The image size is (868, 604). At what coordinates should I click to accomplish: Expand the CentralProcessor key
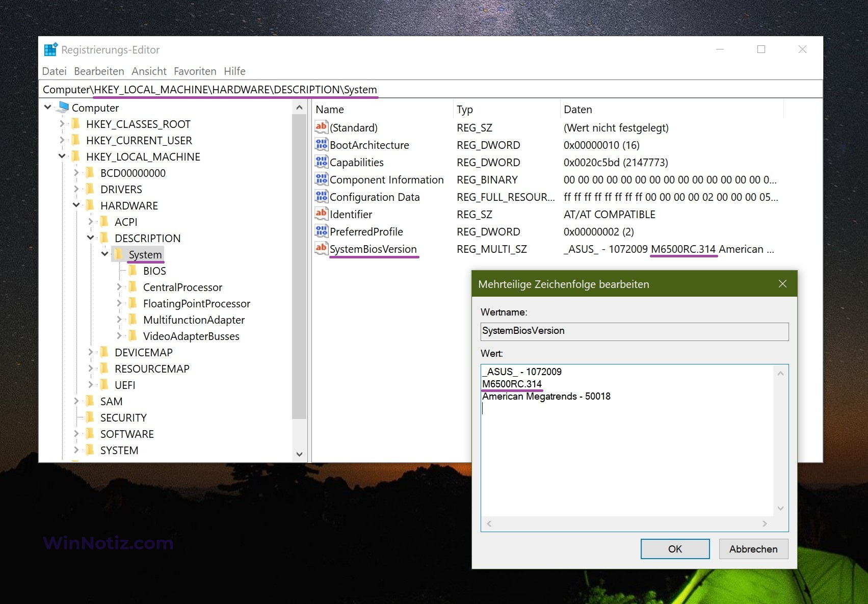click(x=119, y=287)
